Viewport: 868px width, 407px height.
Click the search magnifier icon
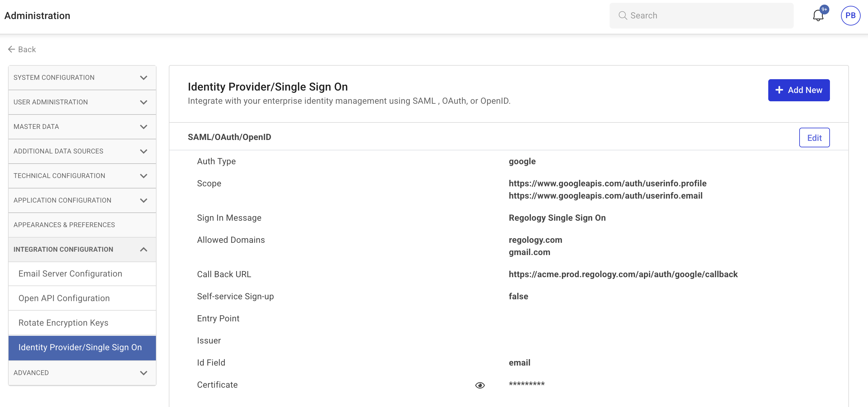click(x=622, y=15)
